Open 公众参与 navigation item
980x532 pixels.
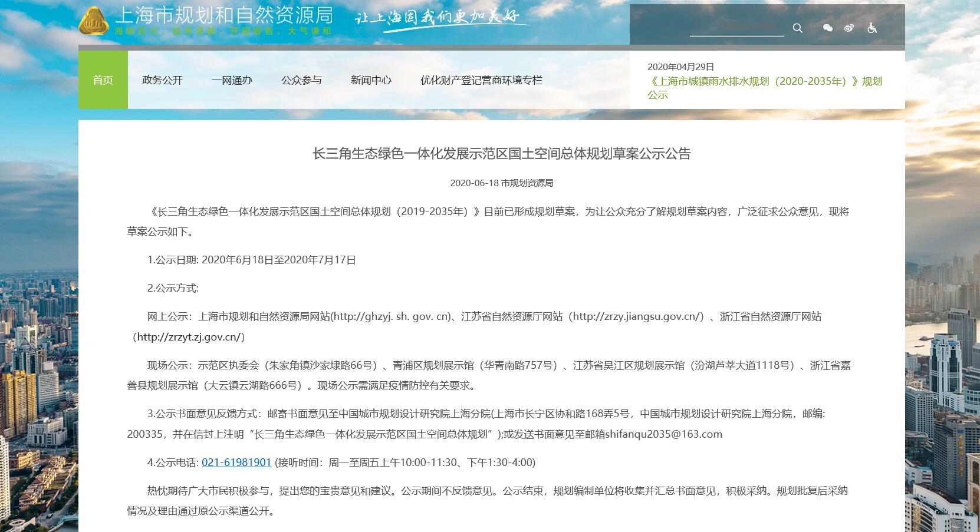point(301,80)
